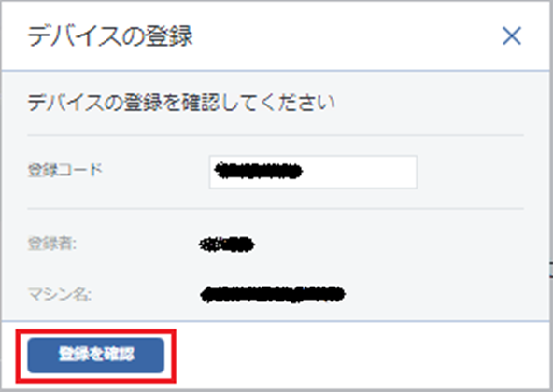Click the 登録コード label

pyautogui.click(x=64, y=170)
